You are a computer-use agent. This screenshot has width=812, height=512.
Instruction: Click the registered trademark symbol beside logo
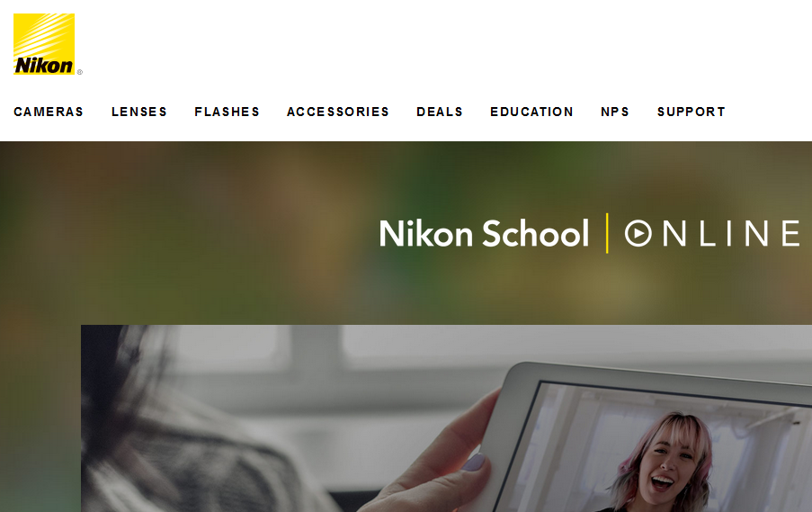[80, 72]
